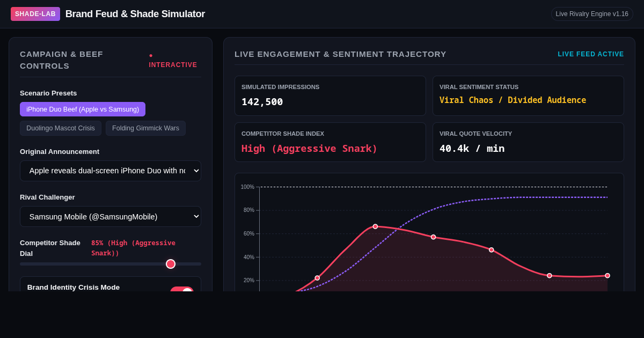Click the 40.4k / min velocity value

[472, 149]
